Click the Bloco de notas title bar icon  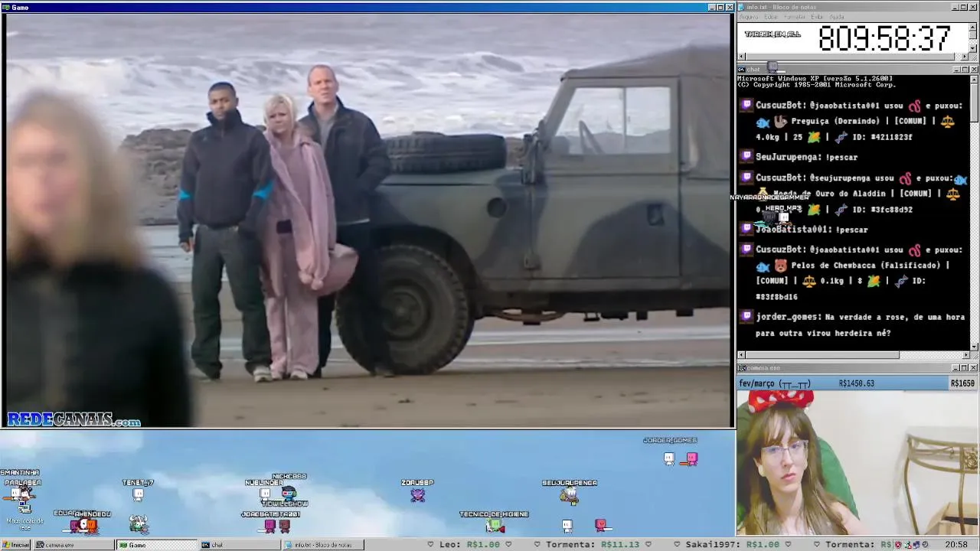coord(742,7)
